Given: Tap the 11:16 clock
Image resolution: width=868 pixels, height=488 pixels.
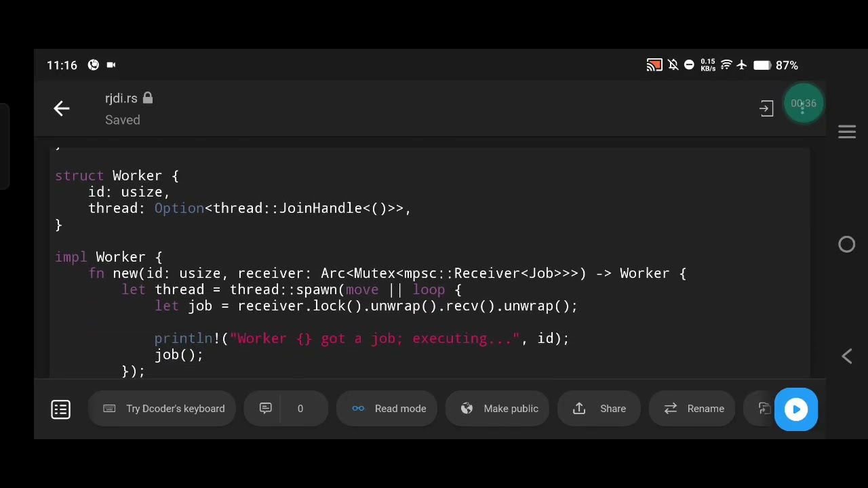Looking at the screenshot, I should coord(62,65).
